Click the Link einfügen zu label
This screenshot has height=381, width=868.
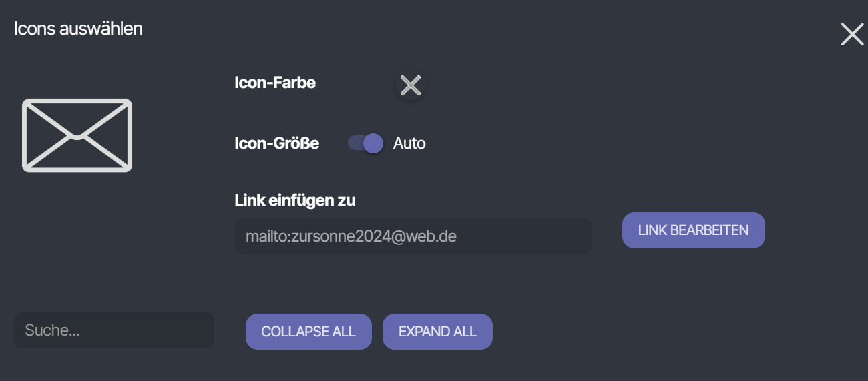click(x=295, y=200)
